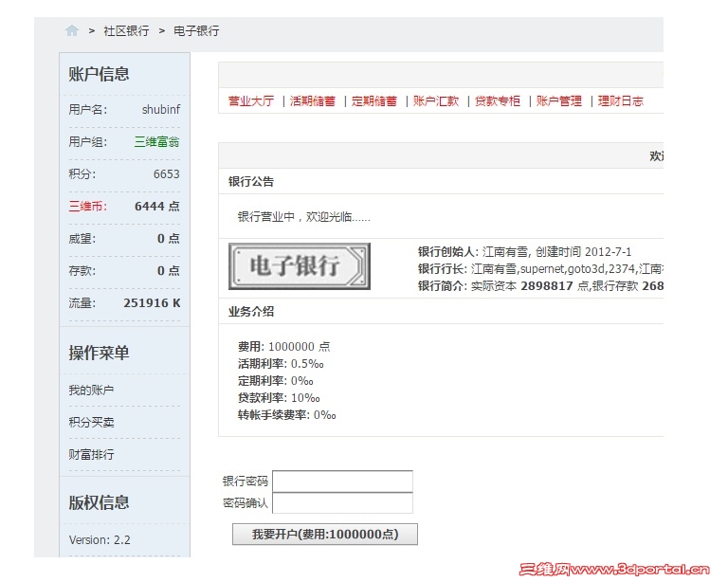Image resolution: width=728 pixels, height=582 pixels.
Task: Open 积分买卖 in the operation menu
Action: tap(91, 423)
